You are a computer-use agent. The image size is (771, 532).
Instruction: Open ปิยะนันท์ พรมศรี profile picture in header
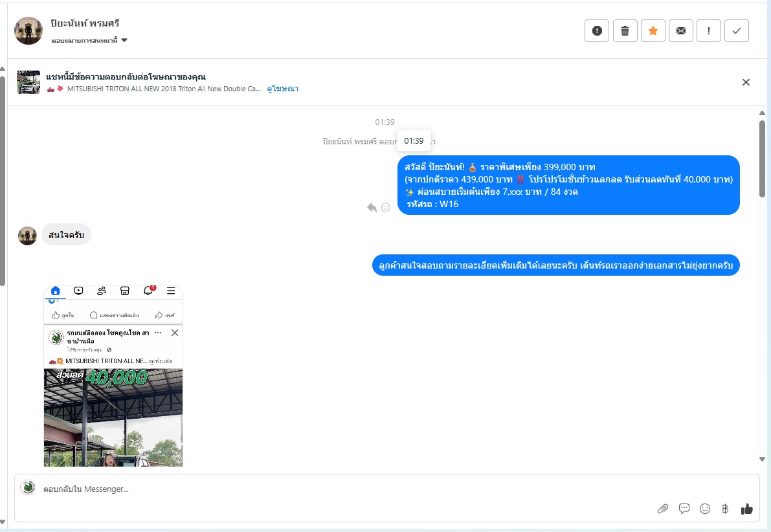pyautogui.click(x=28, y=31)
